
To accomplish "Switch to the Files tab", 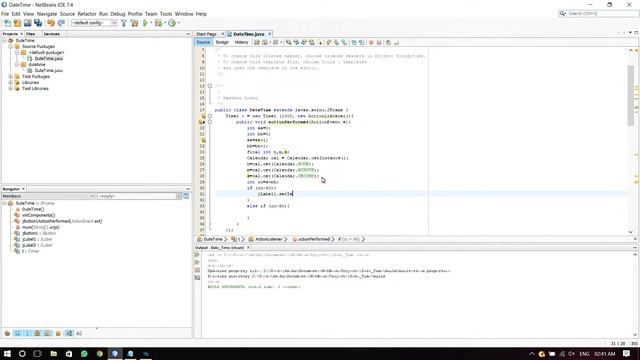I will coord(31,34).
